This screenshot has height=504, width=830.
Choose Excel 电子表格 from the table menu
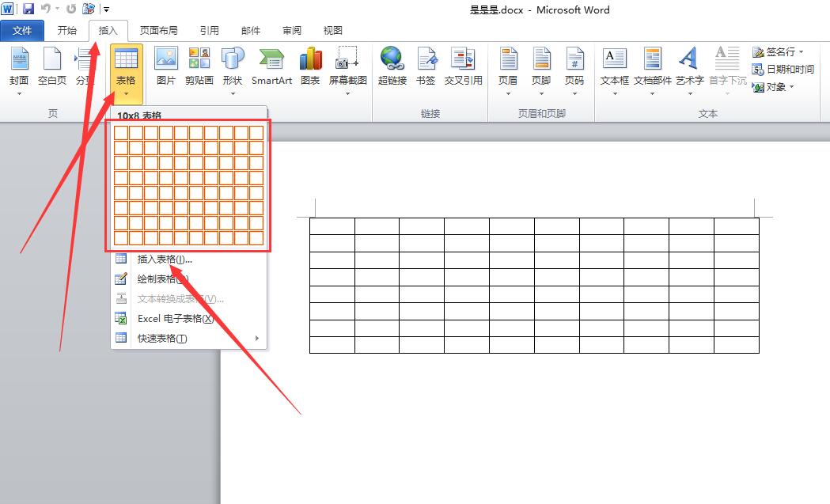pyautogui.click(x=188, y=319)
